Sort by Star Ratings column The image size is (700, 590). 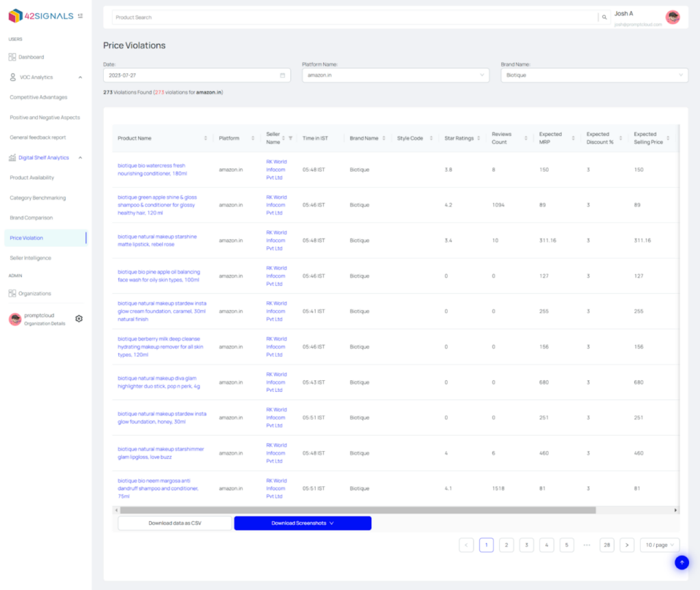(x=479, y=138)
